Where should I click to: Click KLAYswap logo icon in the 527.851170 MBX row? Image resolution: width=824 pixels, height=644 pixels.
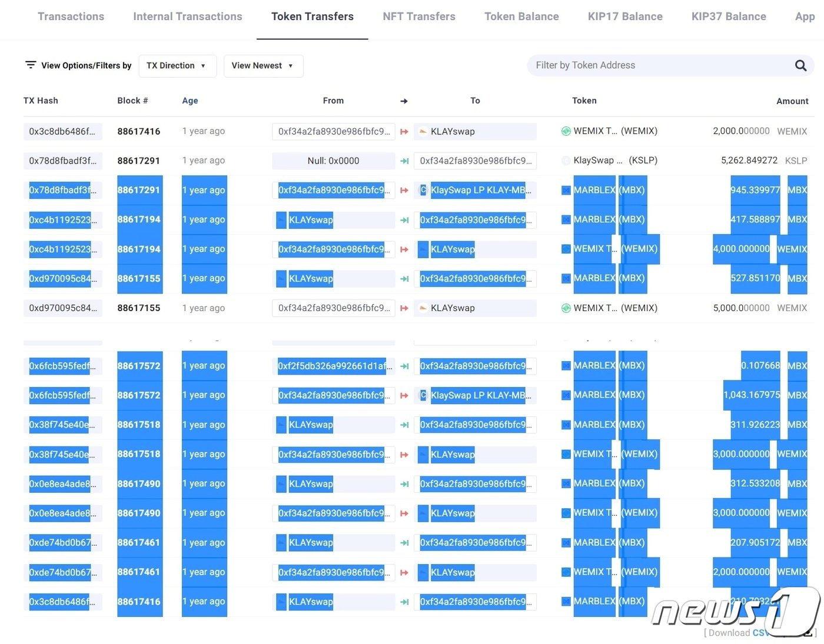[281, 278]
